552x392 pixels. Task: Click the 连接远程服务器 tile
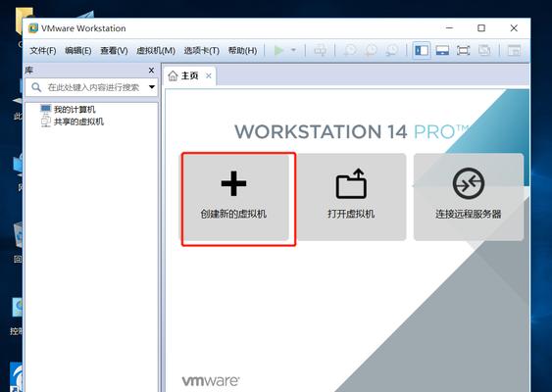click(469, 197)
